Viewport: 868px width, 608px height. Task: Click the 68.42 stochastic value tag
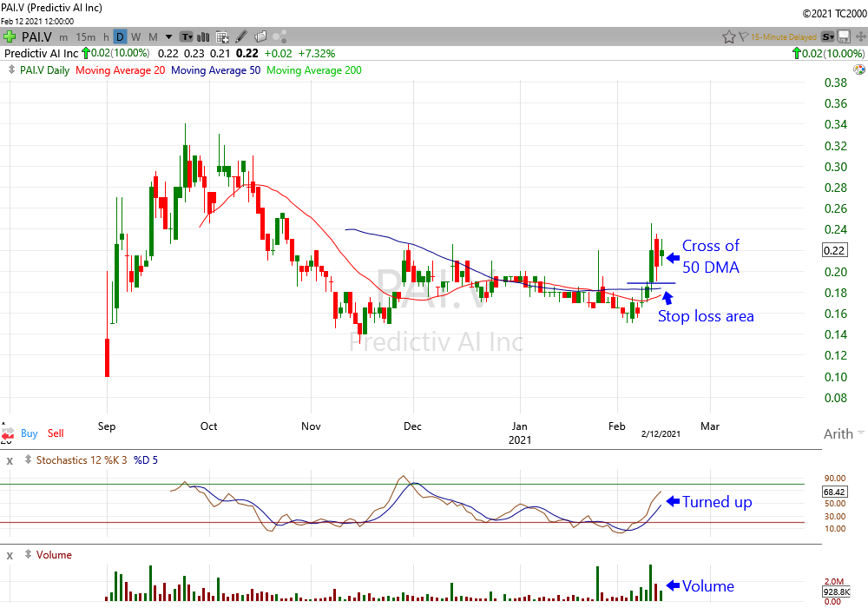coord(834,492)
